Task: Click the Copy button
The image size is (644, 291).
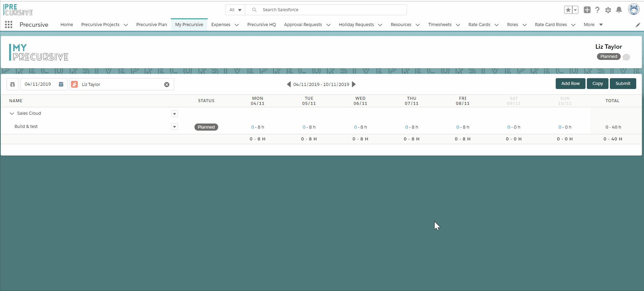Action: (598, 84)
